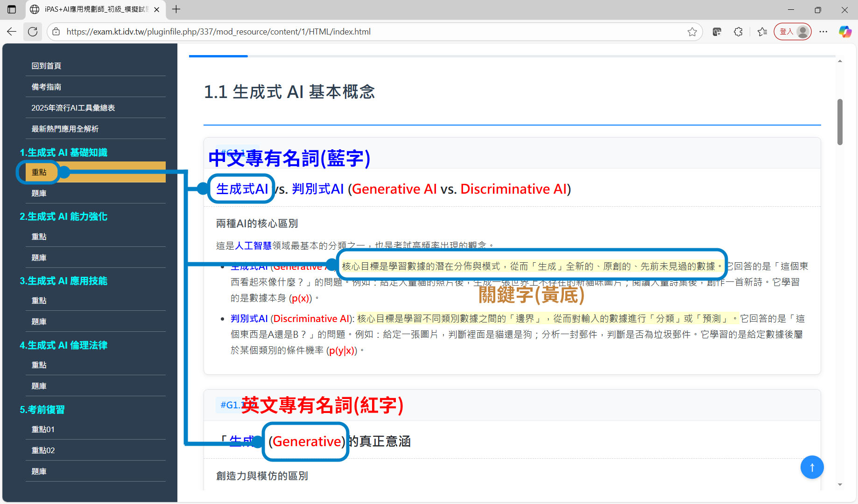Click the blue scroll-to-top arrow button
Viewport: 858px width, 504px height.
pyautogui.click(x=812, y=467)
